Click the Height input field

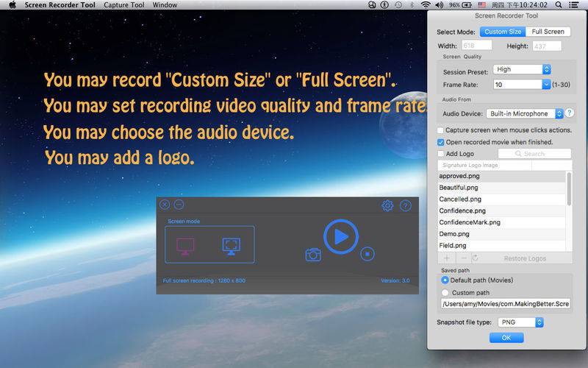click(x=547, y=46)
